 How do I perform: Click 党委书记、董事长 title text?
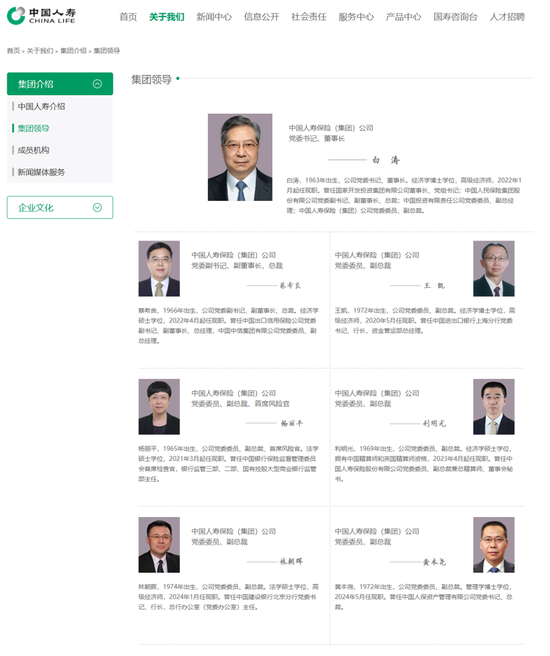(x=317, y=138)
